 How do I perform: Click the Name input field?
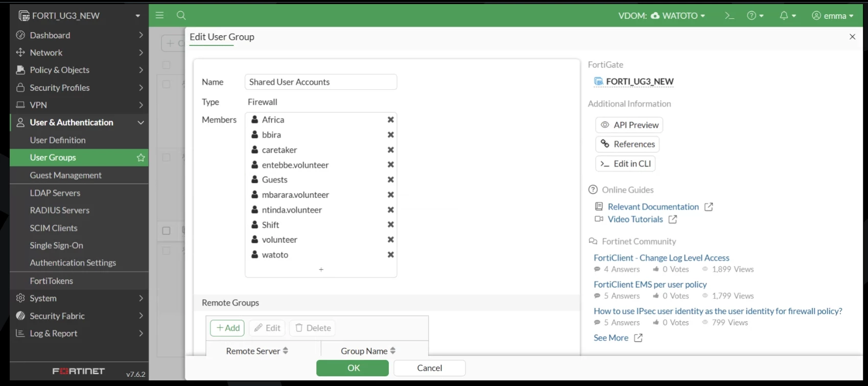[x=321, y=82]
